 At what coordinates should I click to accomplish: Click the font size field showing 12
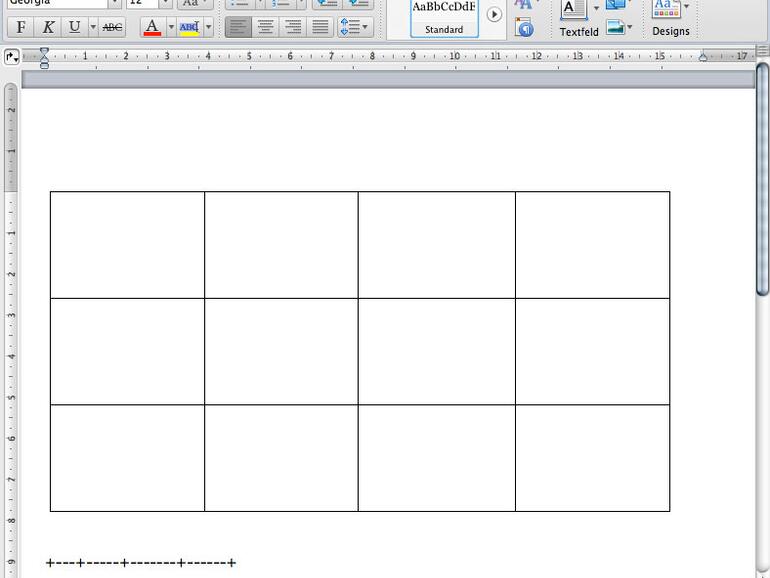142,3
